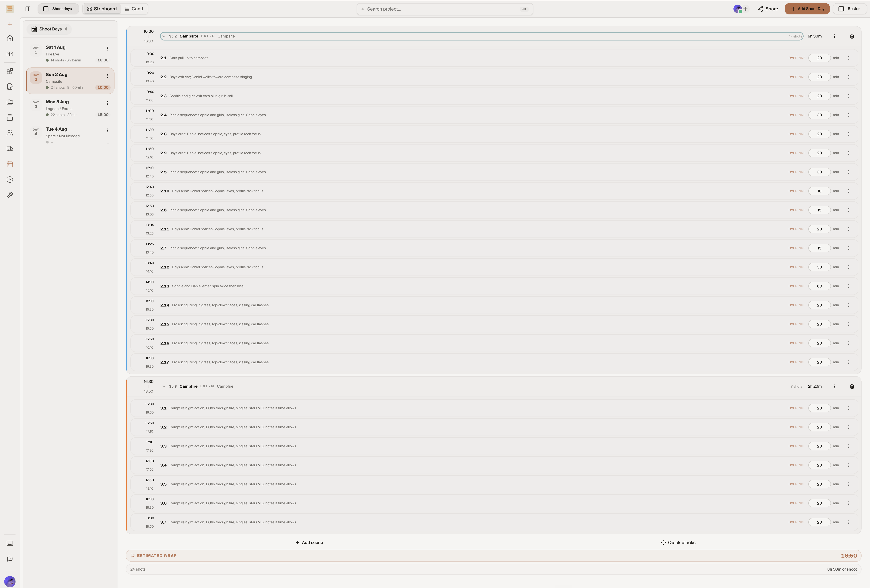Screen dimensions: 870x588
Task: Click the Shoot Days header chip
Action: pos(49,29)
